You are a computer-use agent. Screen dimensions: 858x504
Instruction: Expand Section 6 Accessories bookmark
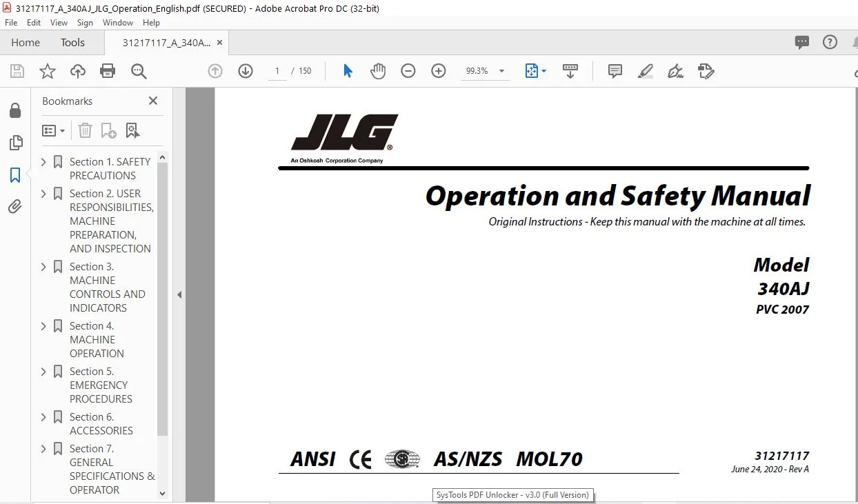click(44, 417)
